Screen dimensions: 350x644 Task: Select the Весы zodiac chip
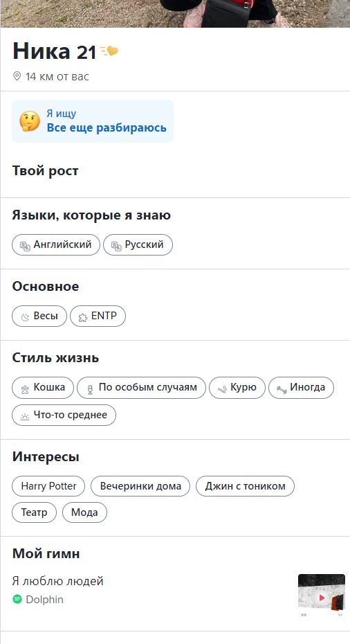point(39,316)
